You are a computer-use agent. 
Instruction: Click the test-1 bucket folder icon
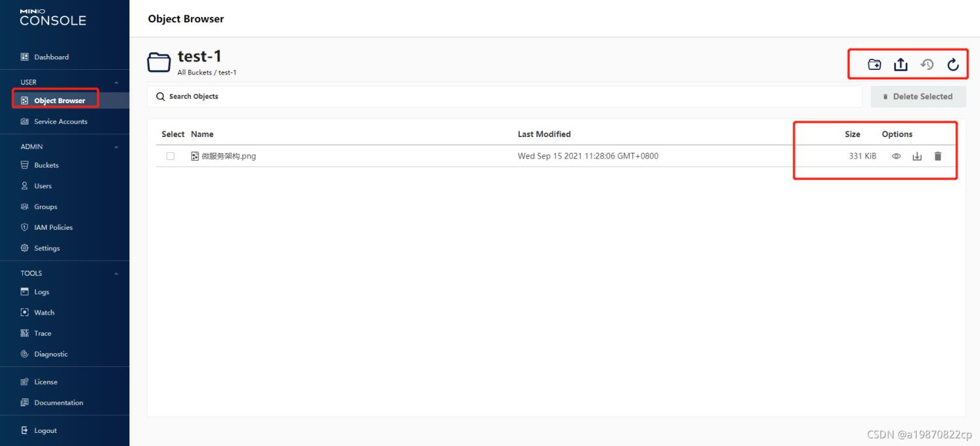tap(159, 63)
